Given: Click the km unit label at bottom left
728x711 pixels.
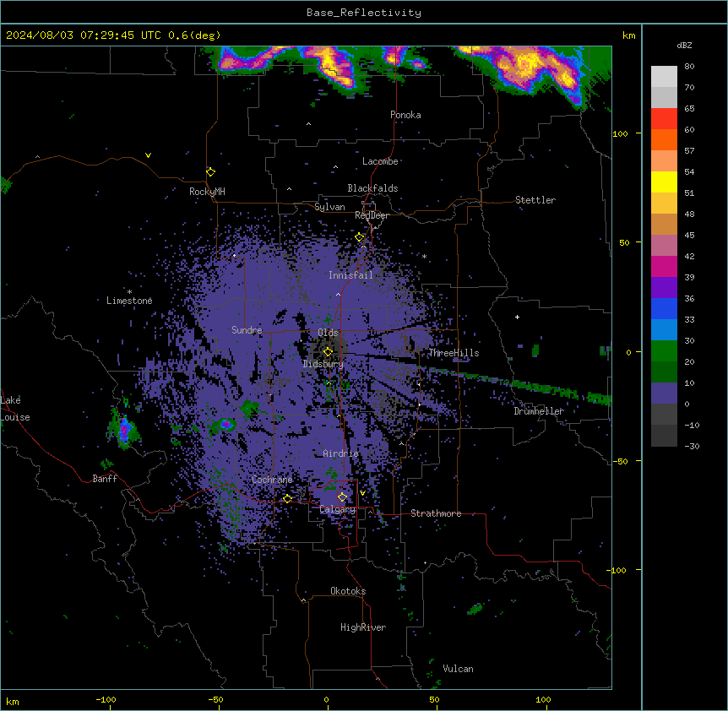Looking at the screenshot, I should tap(13, 702).
